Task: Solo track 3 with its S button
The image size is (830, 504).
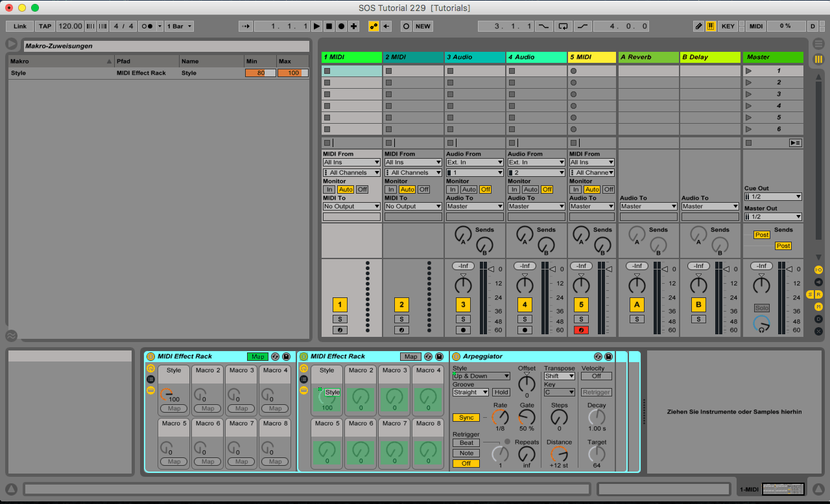Action: [463, 319]
